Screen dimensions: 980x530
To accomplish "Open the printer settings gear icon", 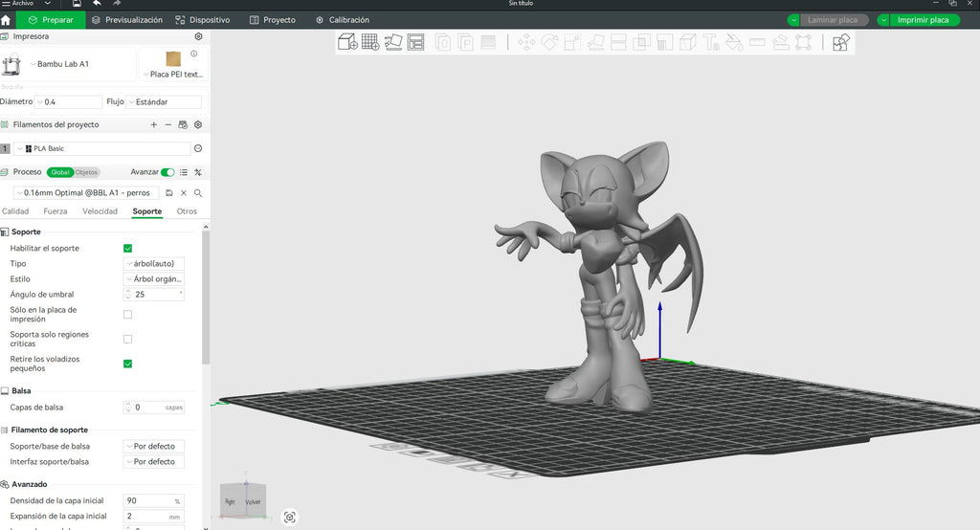I will [x=198, y=36].
